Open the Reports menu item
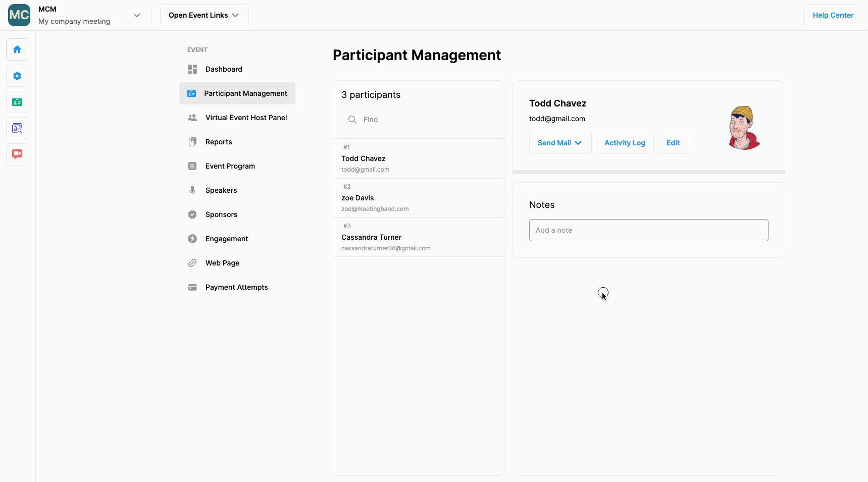The width and height of the screenshot is (868, 482). 219,142
